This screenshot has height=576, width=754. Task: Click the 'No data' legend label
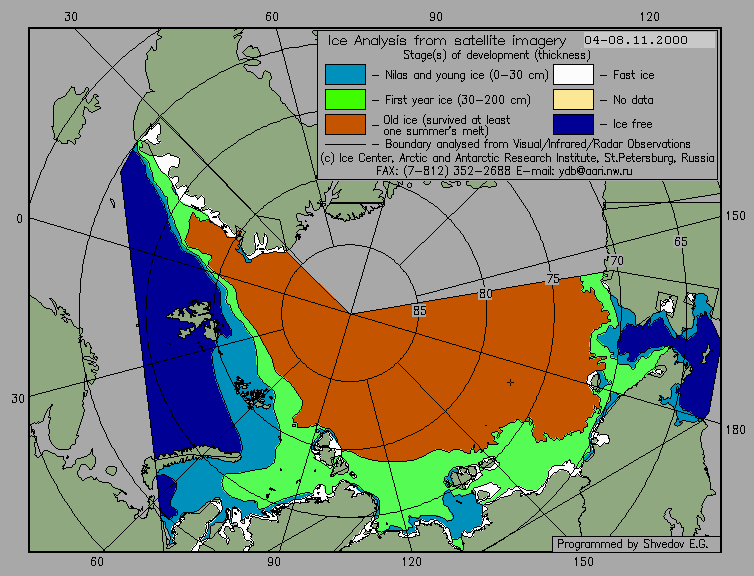[633, 100]
